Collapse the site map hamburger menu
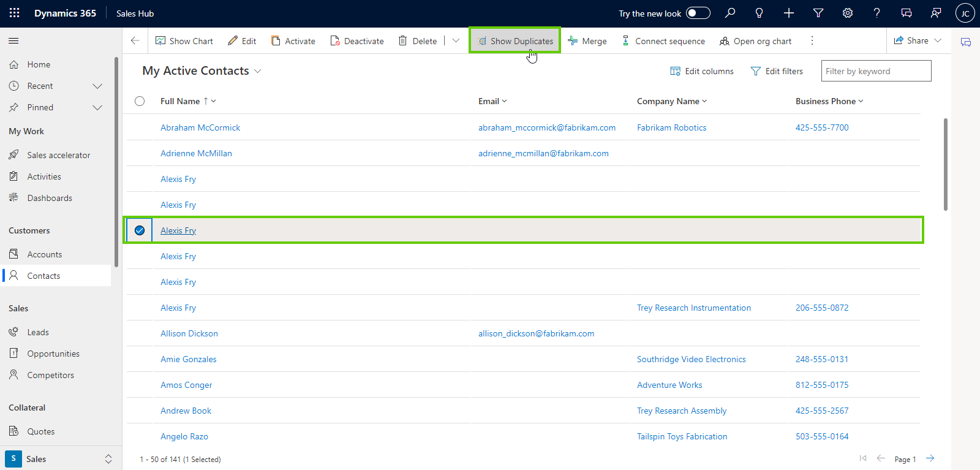 pyautogui.click(x=13, y=41)
